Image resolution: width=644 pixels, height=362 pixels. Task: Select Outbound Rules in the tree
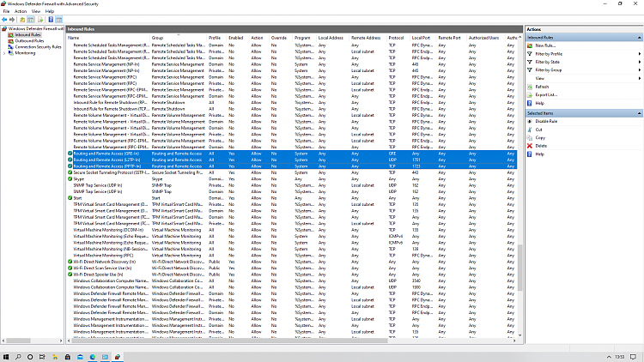coord(29,41)
